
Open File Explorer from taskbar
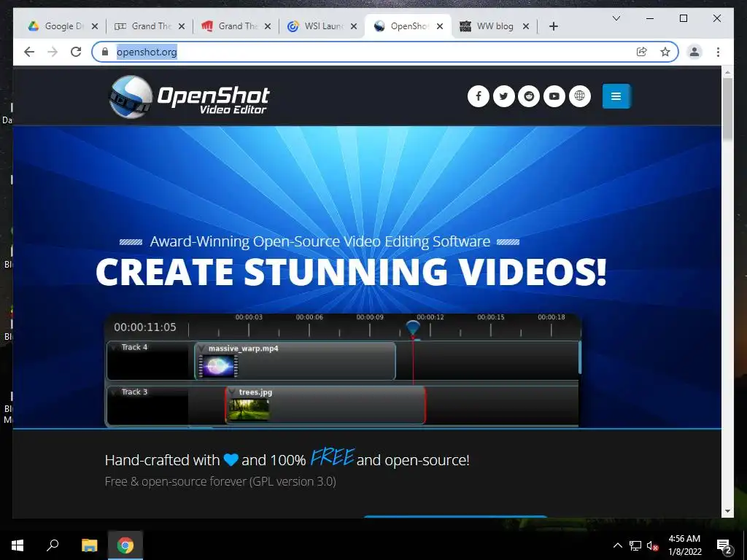[89, 545]
